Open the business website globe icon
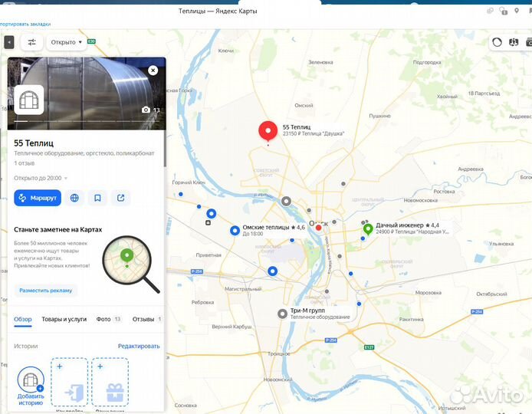Viewport: 532px width, 414px height. coord(74,198)
